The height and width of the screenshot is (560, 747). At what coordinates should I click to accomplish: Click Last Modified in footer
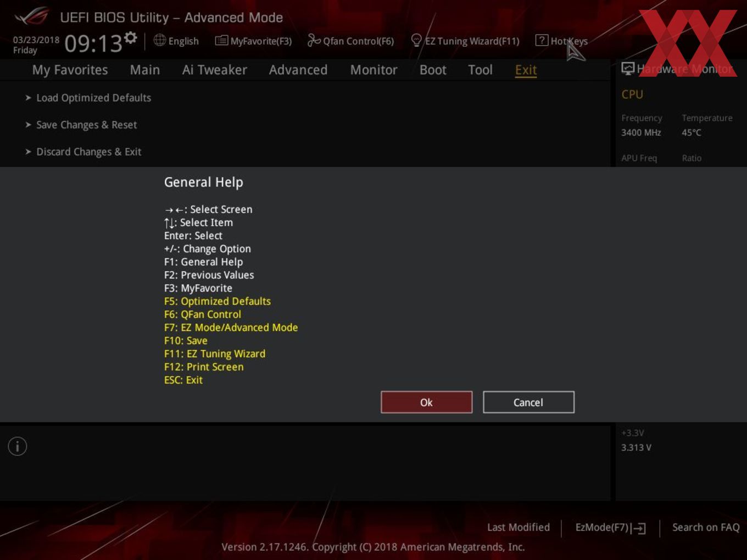pos(518,527)
